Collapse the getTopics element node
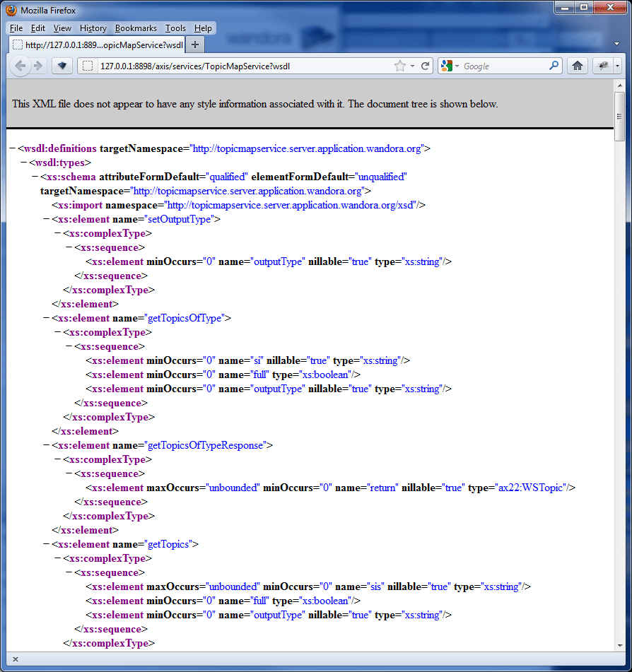Image resolution: width=632 pixels, height=672 pixels. click(x=47, y=544)
